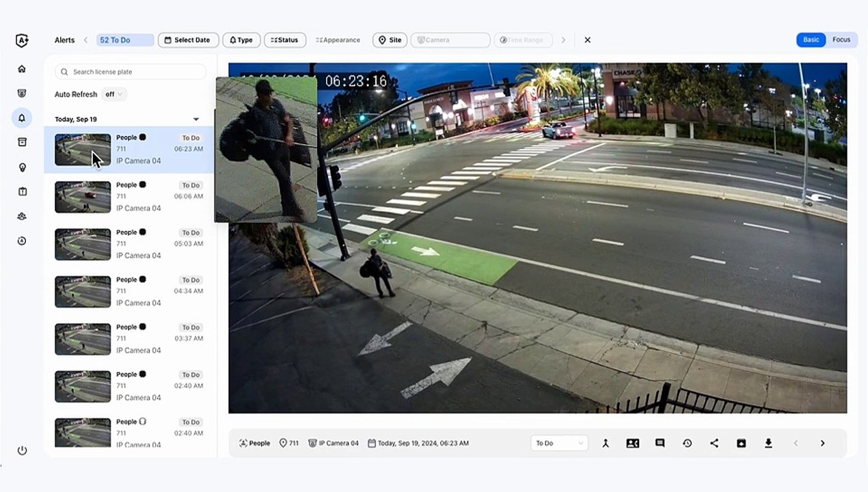Screen dimensions: 868x492
Task: Click the Select Date button
Action: pyautogui.click(x=189, y=40)
